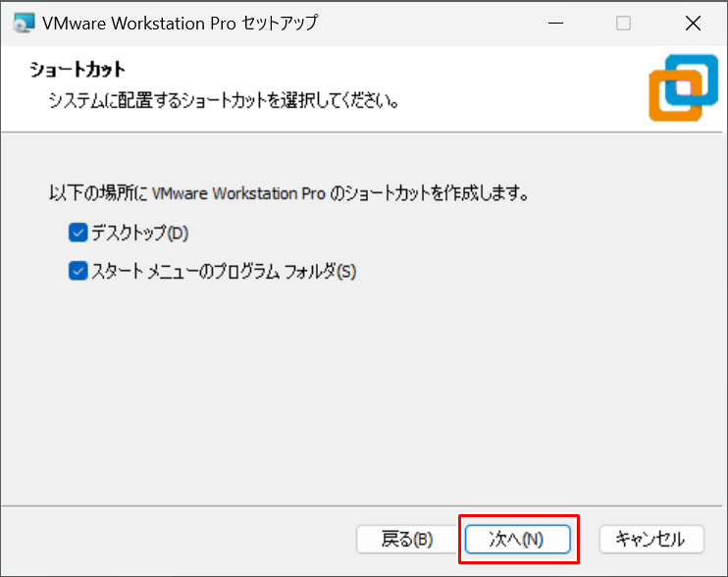Click the 以下の場所に description sentence
The height and width of the screenshot is (577, 728).
pos(289,193)
